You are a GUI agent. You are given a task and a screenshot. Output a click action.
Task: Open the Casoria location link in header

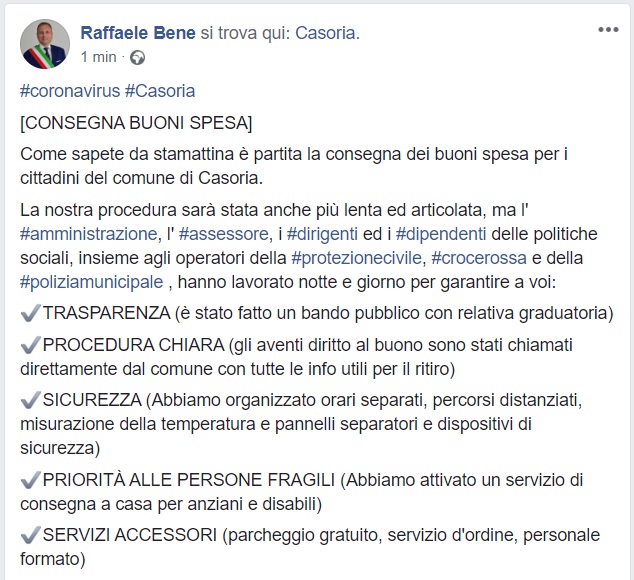[325, 33]
